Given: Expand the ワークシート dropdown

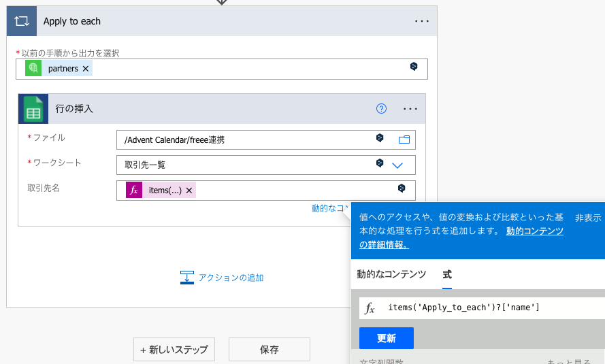Looking at the screenshot, I should click(x=397, y=165).
